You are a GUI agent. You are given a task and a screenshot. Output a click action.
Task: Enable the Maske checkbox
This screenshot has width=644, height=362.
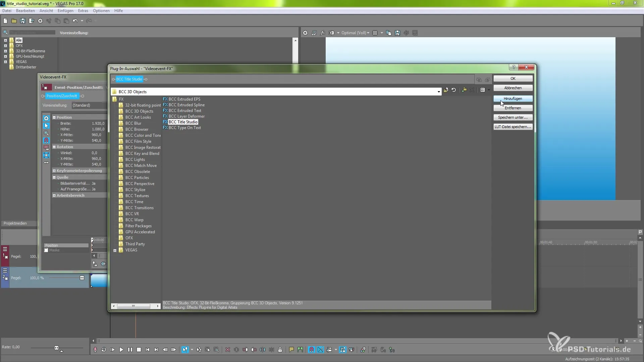46,250
